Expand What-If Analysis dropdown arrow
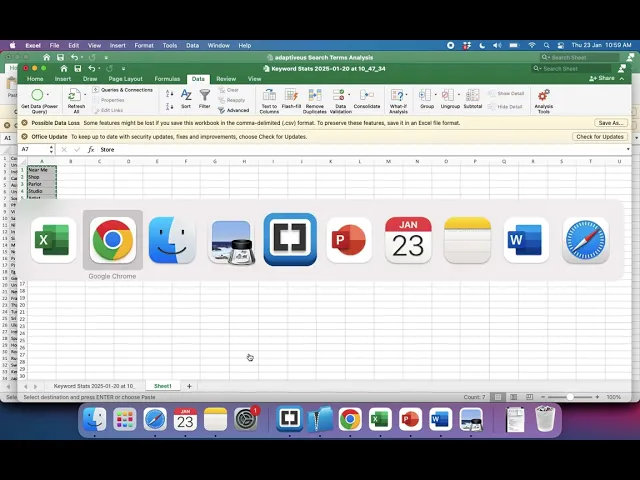The image size is (640, 480). (407, 95)
